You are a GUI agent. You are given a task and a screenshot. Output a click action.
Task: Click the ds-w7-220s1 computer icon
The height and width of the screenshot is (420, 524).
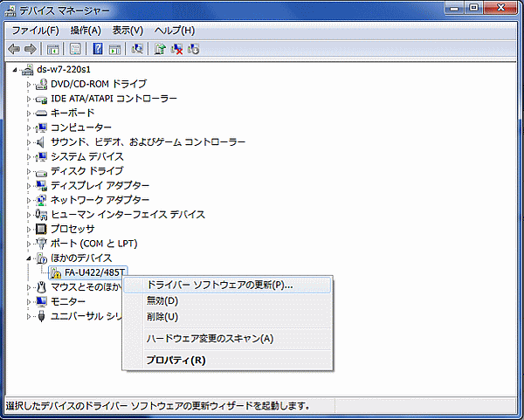tap(28, 70)
